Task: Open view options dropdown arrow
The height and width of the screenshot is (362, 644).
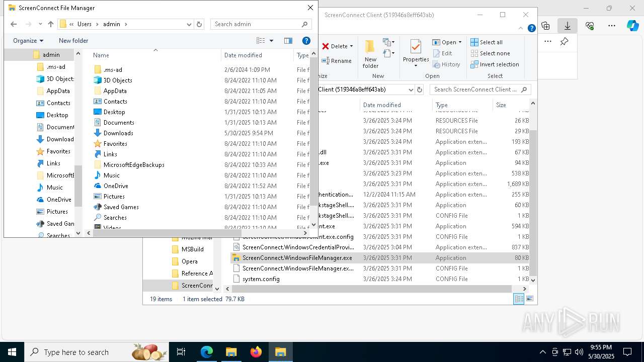Action: point(271,41)
